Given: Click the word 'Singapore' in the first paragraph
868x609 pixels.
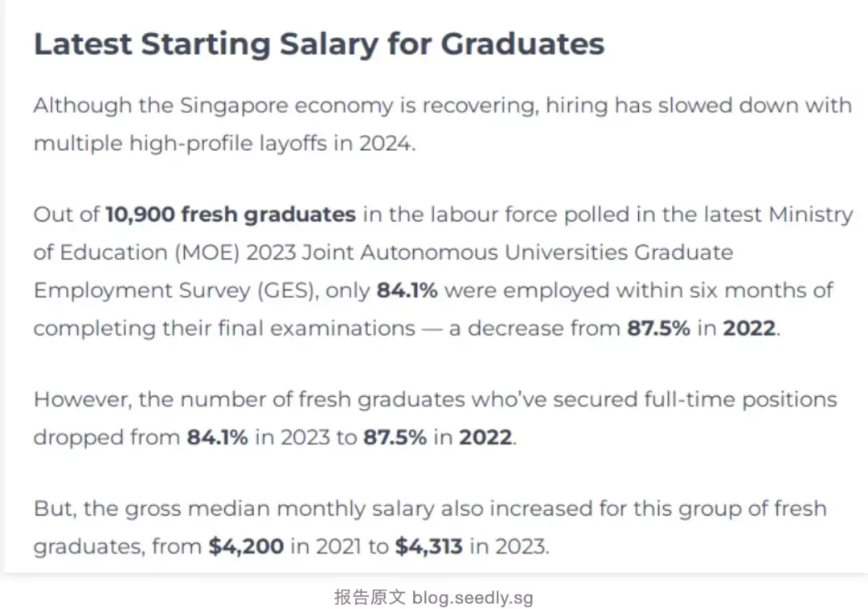Looking at the screenshot, I should click(234, 105).
